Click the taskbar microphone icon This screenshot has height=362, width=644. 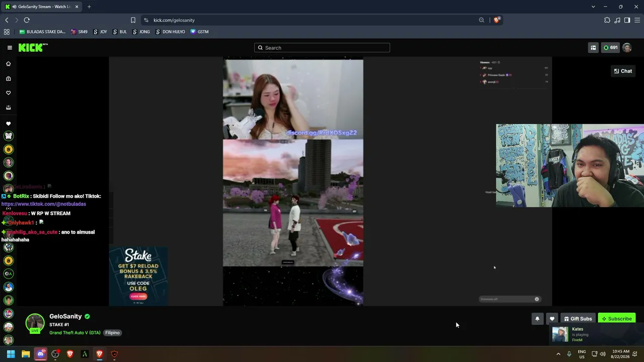click(569, 354)
